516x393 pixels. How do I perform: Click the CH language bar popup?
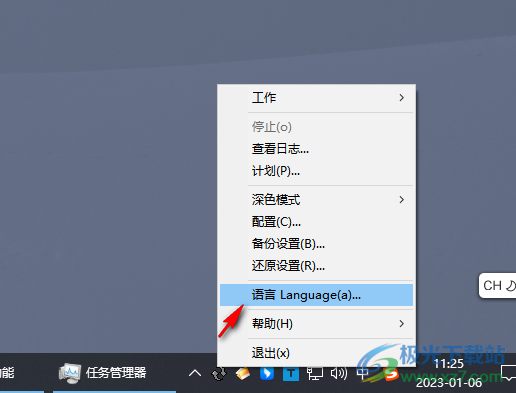coord(497,286)
